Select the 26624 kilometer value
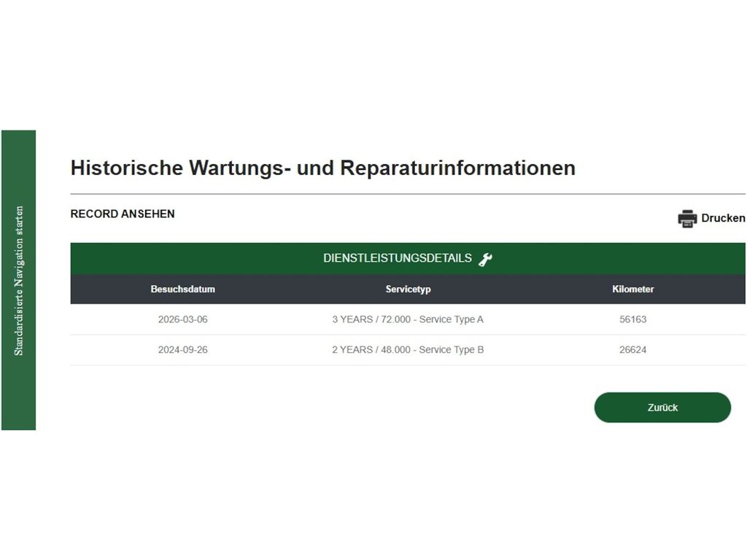 pyautogui.click(x=632, y=349)
